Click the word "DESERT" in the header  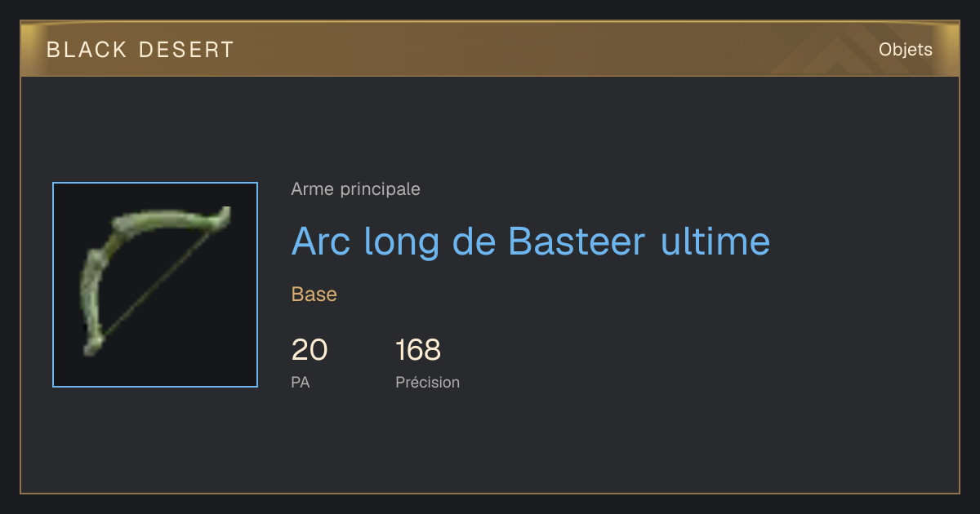tap(186, 50)
